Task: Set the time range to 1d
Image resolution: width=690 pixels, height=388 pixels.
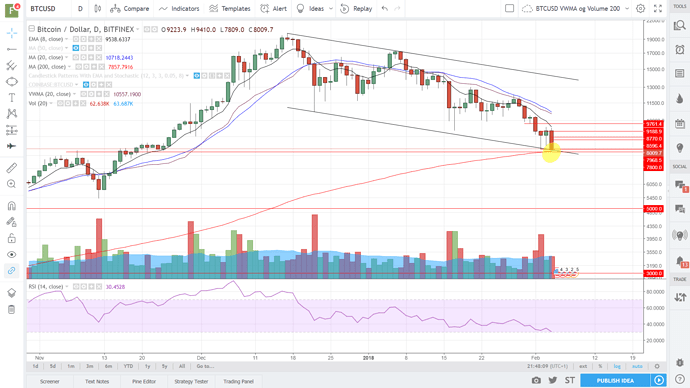Action: [x=36, y=366]
